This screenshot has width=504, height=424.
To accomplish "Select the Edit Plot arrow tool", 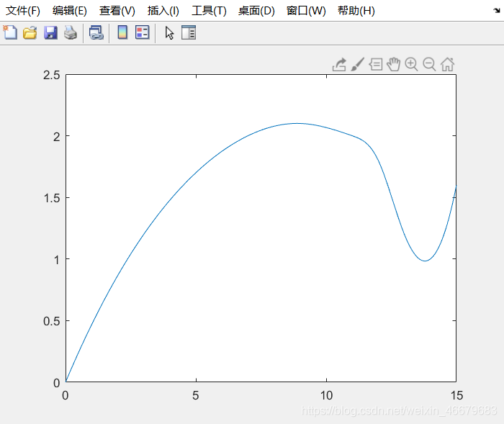I will (x=169, y=33).
